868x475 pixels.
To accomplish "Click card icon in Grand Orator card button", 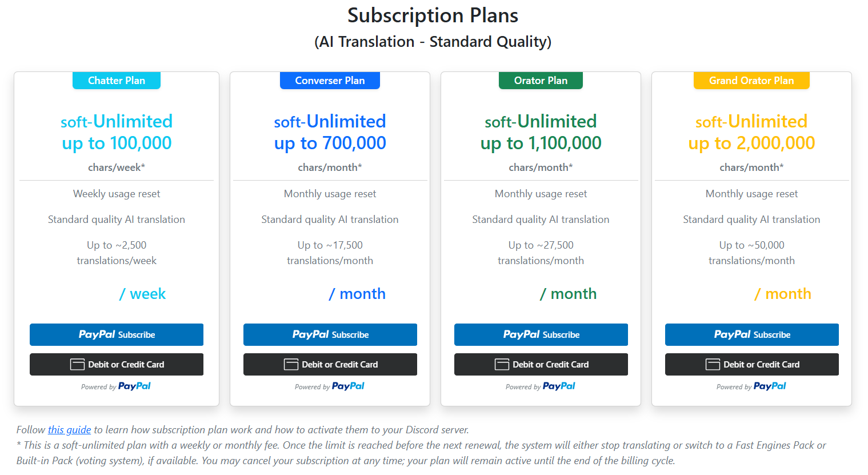I will click(713, 365).
